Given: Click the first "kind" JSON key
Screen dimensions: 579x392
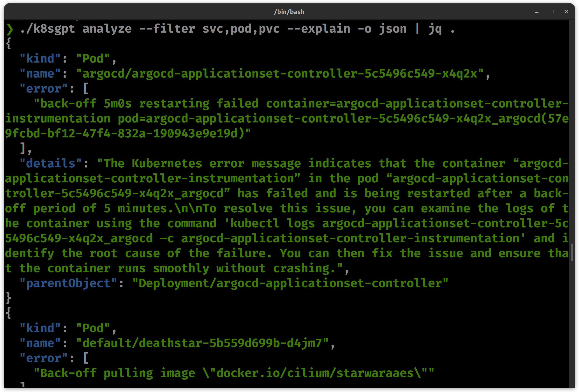Looking at the screenshot, I should coord(40,59).
